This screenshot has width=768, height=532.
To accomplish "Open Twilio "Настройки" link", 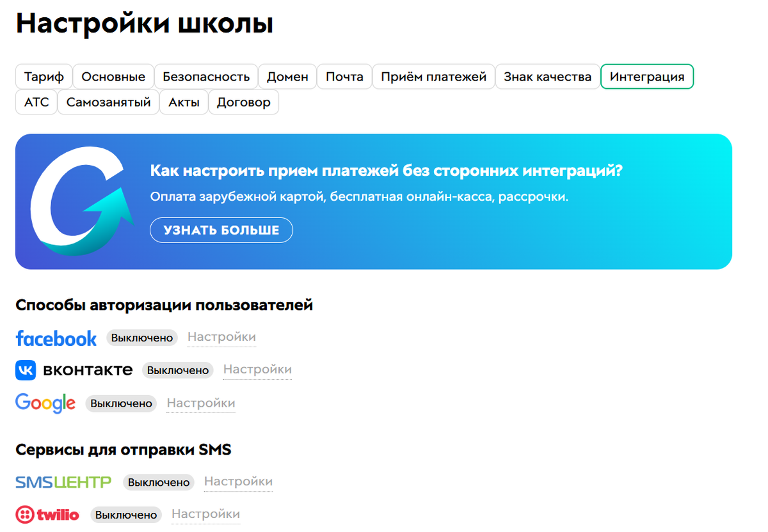I will (205, 514).
